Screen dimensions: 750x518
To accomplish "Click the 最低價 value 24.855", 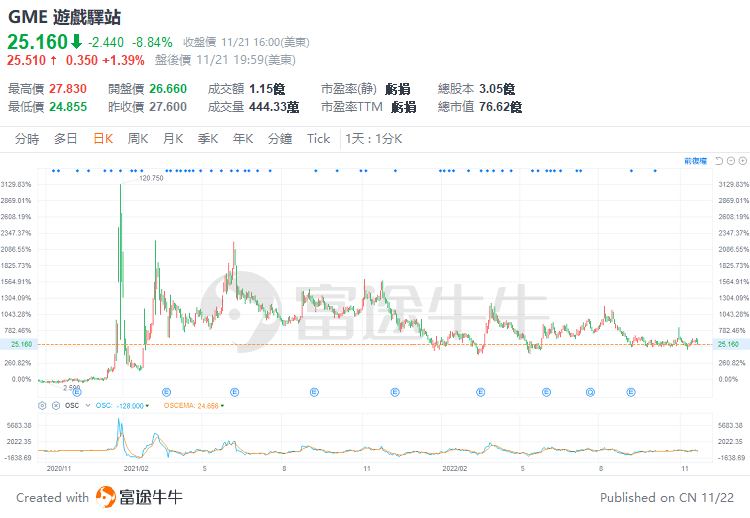I will click(x=68, y=107).
